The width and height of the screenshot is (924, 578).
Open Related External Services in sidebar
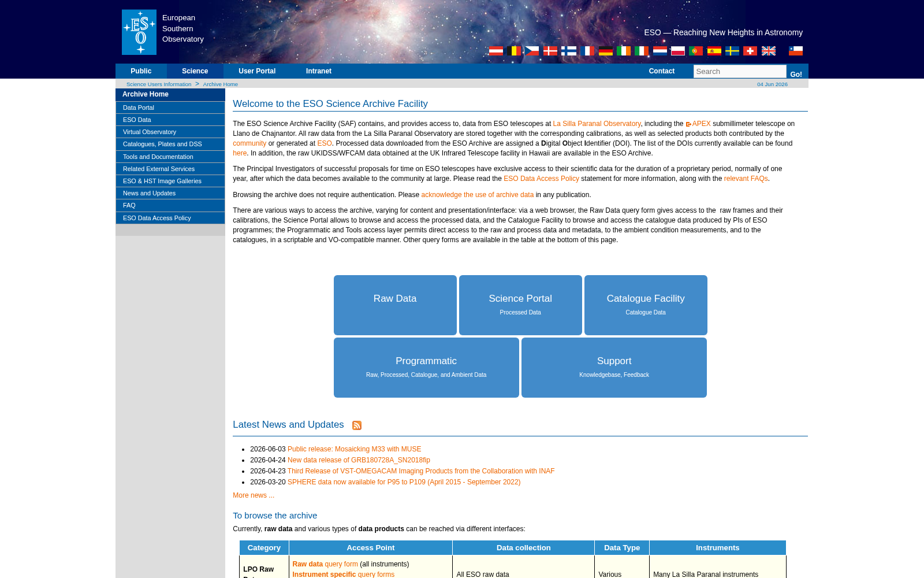coord(170,169)
